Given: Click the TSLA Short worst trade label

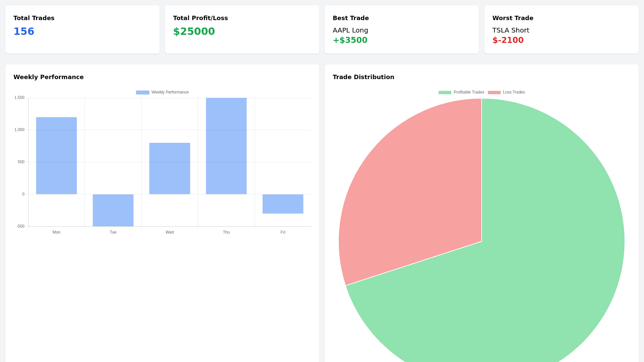Looking at the screenshot, I should tap(511, 31).
